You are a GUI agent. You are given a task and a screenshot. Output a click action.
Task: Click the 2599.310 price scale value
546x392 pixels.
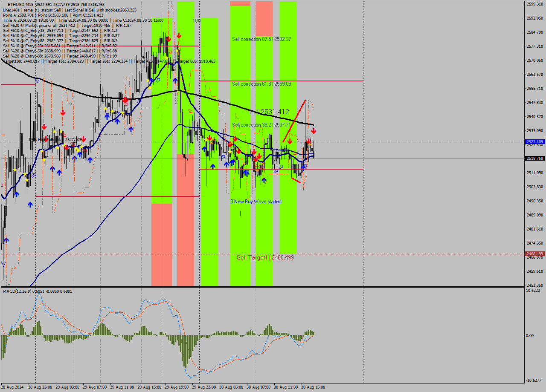(535, 4)
